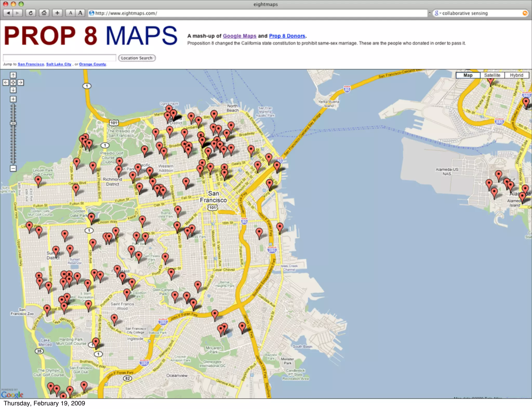Screen dimensions: 532x409
Task: Pan the map up with arrow control
Action: tap(13, 75)
